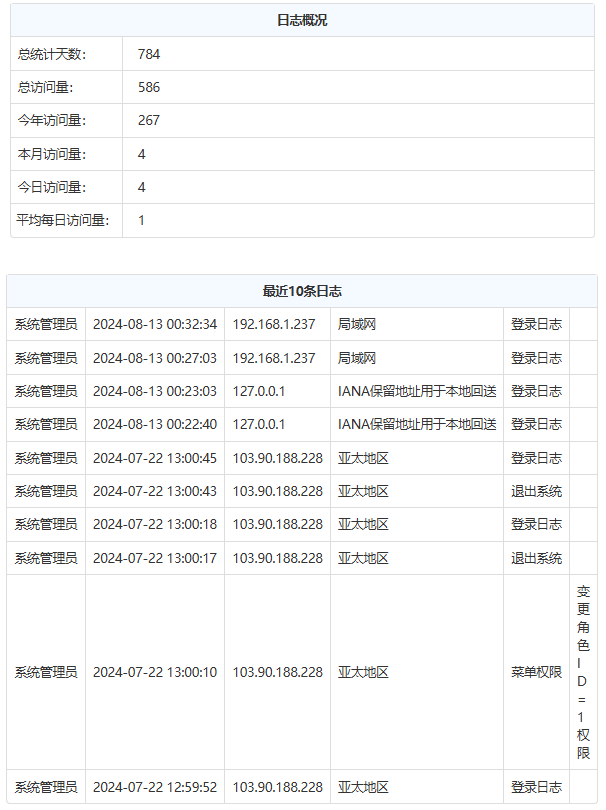The height and width of the screenshot is (810, 606).
Task: Select 退出系统 in the 13:00:17 row
Action: pos(536,558)
